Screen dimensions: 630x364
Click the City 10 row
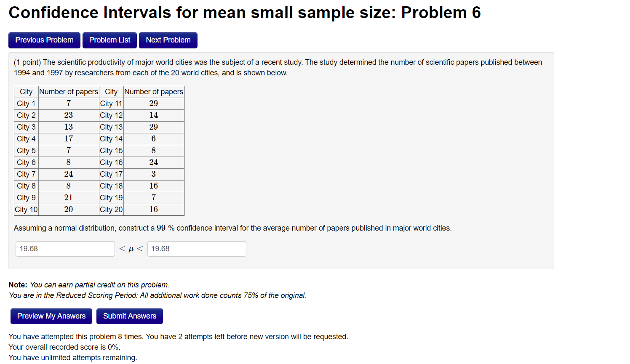pyautogui.click(x=26, y=209)
